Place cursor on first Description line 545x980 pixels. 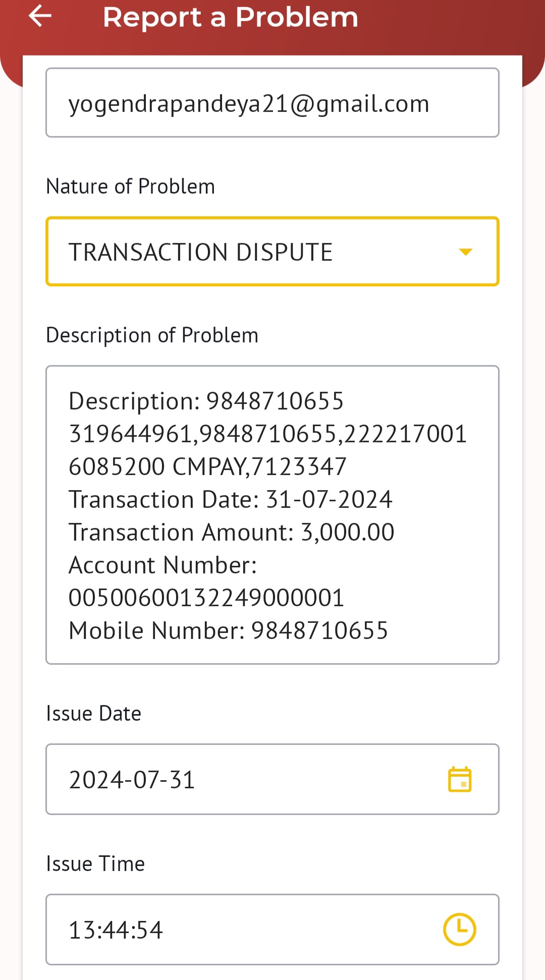pos(206,401)
